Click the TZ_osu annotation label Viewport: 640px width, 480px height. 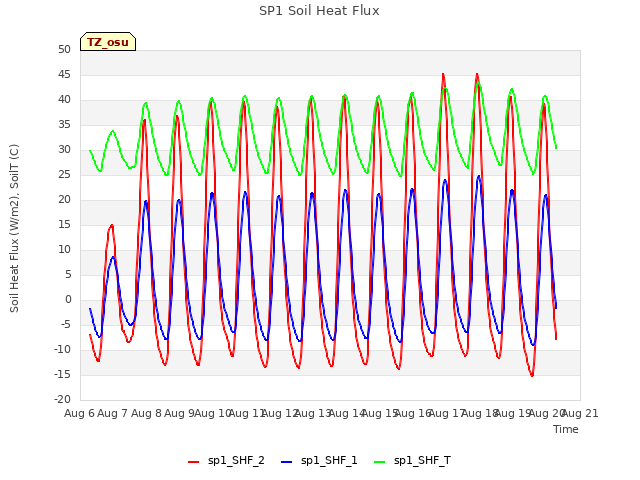point(108,42)
